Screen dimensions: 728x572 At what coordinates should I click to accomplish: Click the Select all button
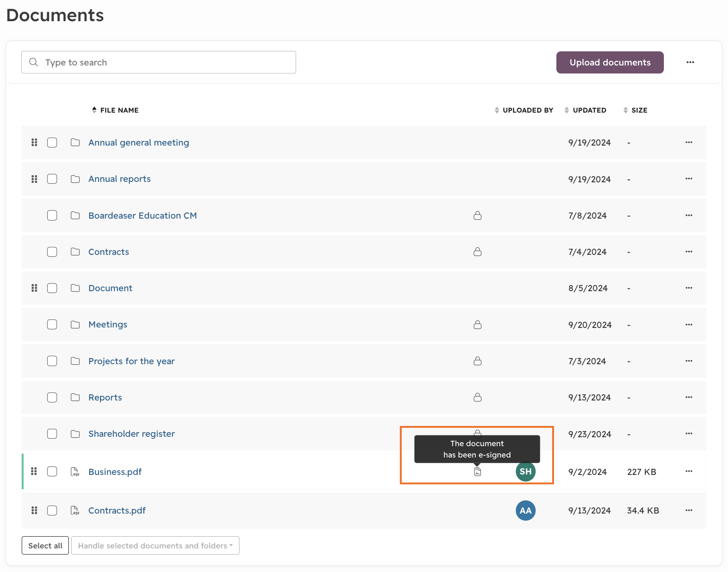45,546
